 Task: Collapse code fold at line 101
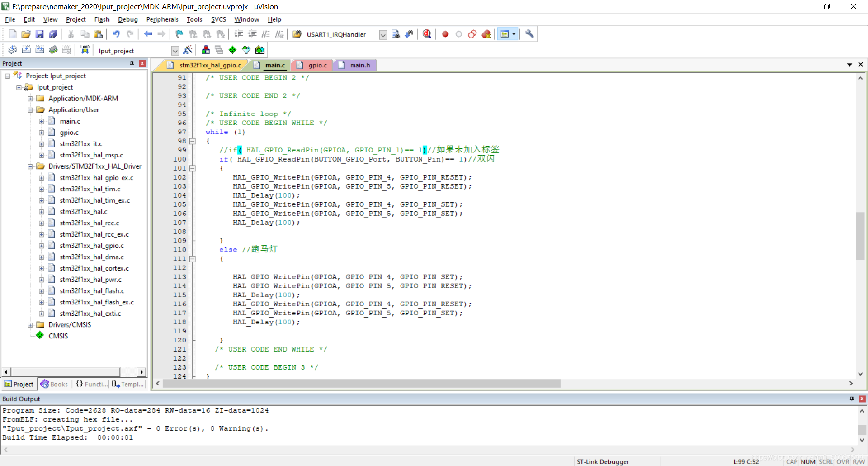pyautogui.click(x=193, y=168)
